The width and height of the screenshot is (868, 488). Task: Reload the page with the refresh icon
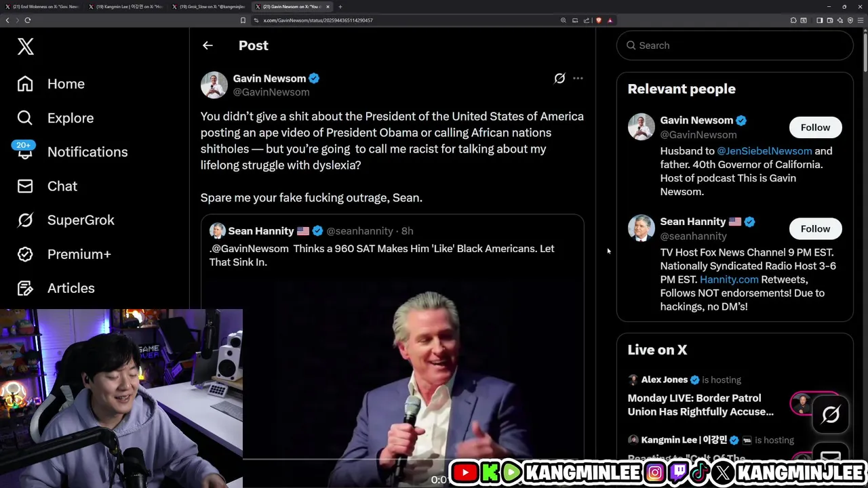pos(28,20)
